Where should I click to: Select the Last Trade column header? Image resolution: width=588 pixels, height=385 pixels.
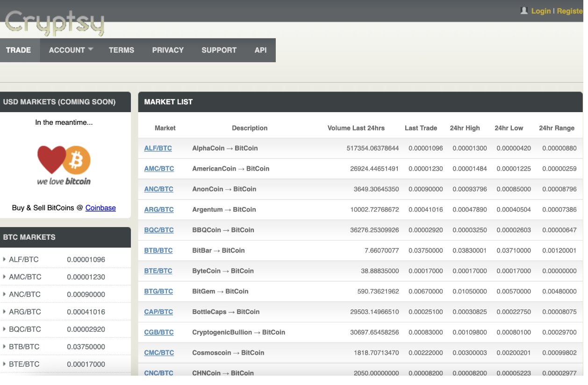point(421,128)
